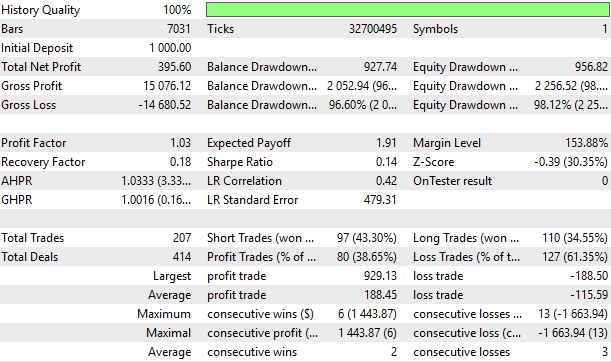This screenshot has width=611, height=362.
Task: Select the Bars value 7031
Action: click(x=178, y=29)
